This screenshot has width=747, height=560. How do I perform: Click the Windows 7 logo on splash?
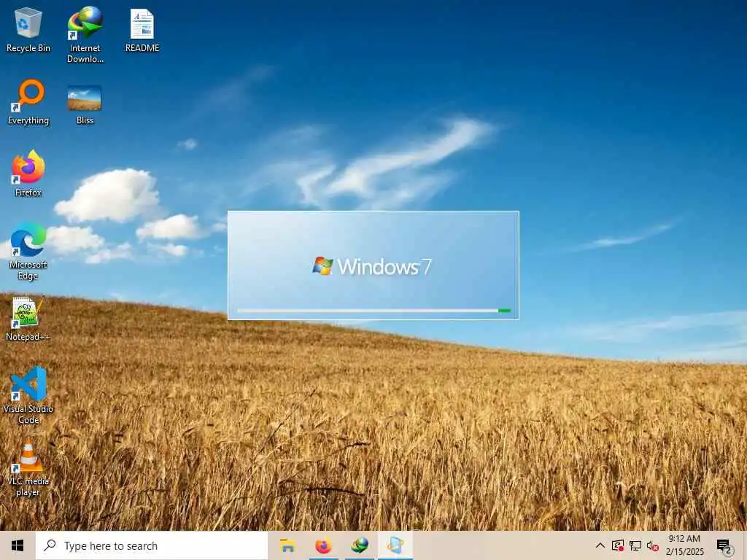[x=371, y=266]
